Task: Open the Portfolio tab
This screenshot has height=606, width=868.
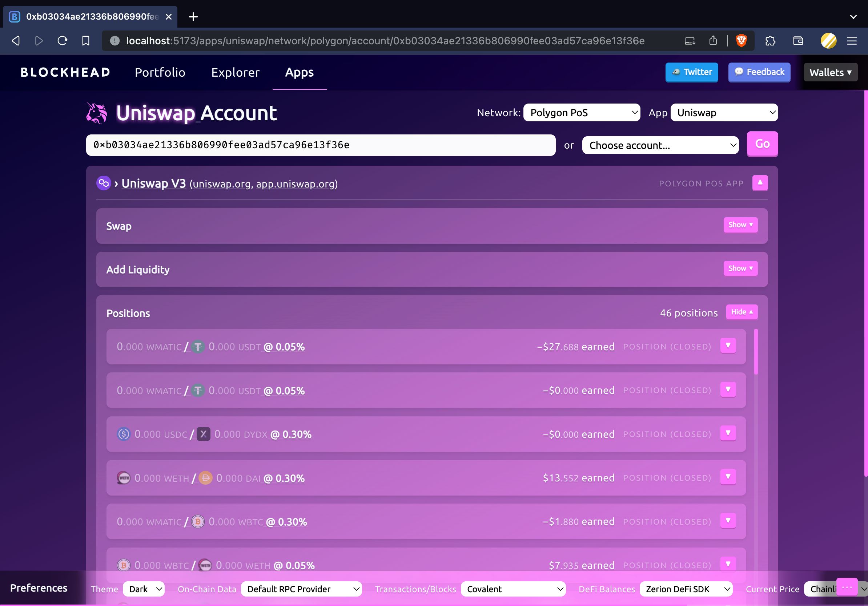Action: [160, 72]
